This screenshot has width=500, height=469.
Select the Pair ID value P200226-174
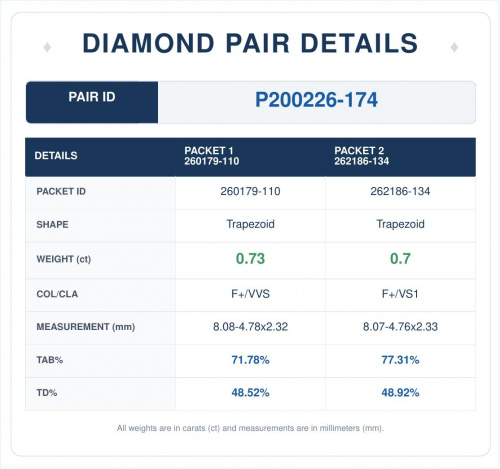(316, 100)
